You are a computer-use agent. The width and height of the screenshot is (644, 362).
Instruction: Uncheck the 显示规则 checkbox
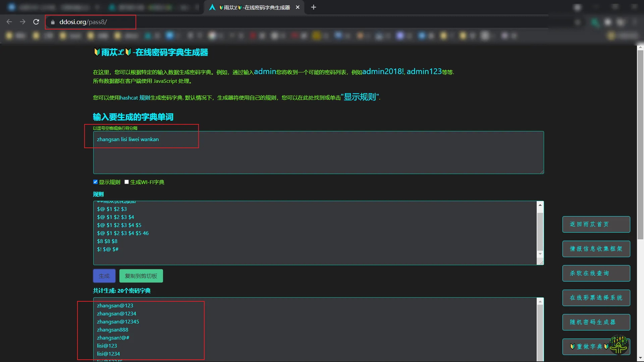click(x=95, y=182)
